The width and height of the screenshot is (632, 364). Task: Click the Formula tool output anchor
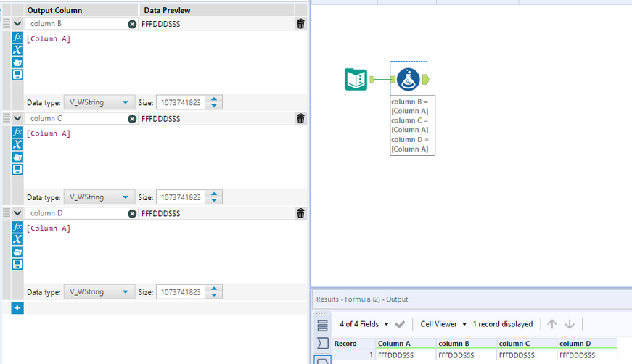(x=425, y=79)
